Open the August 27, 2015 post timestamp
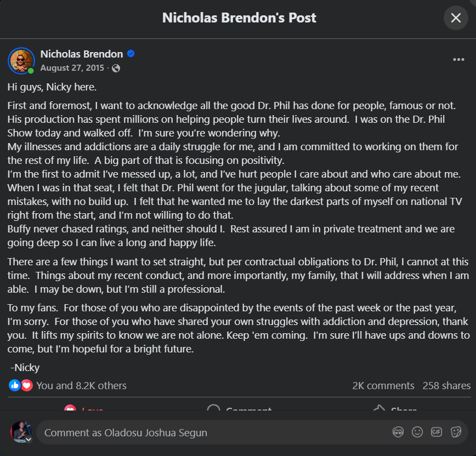The height and width of the screenshot is (456, 476). click(x=73, y=68)
